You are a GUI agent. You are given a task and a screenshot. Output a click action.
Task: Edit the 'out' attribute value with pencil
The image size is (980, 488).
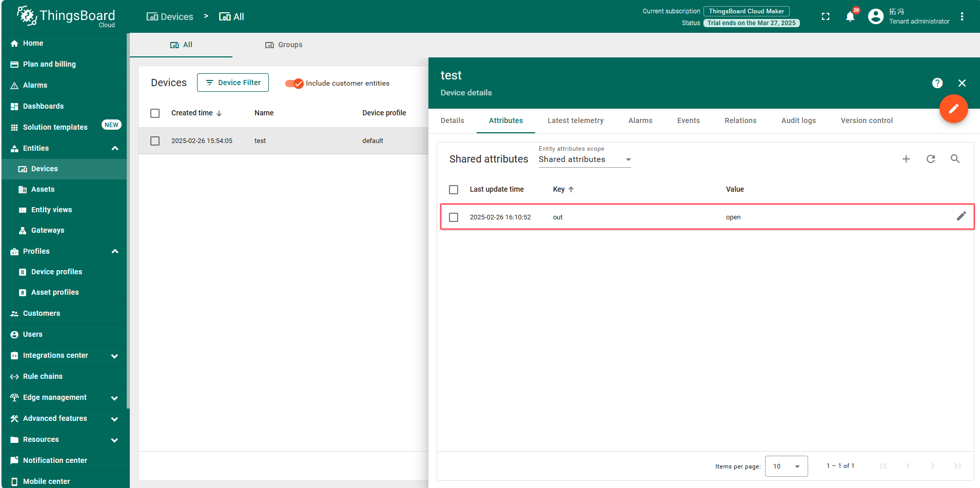click(x=961, y=216)
